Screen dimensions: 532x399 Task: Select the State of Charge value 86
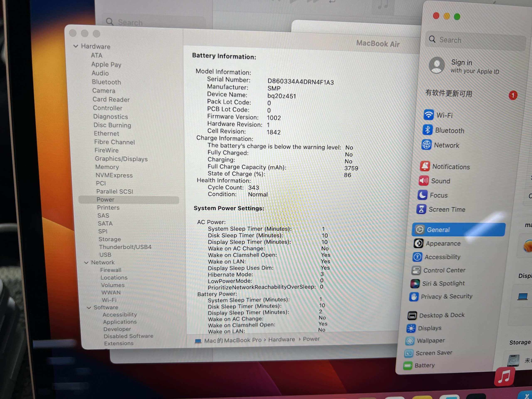[x=347, y=175]
